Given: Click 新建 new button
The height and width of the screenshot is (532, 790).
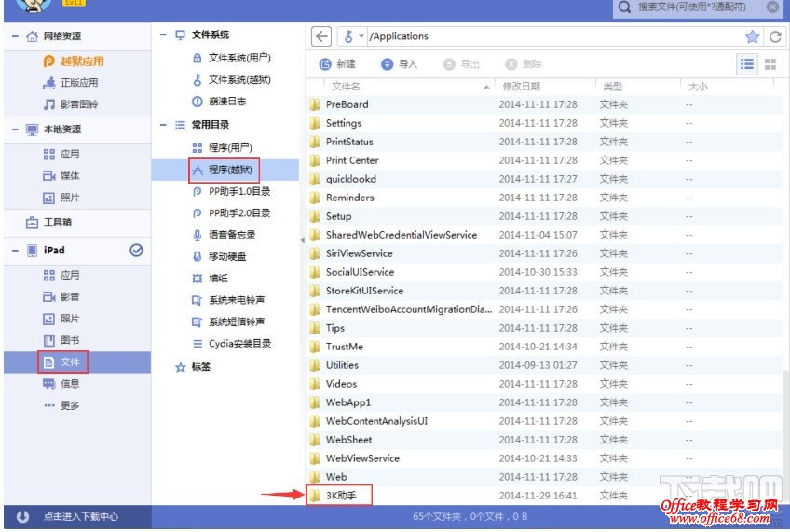Looking at the screenshot, I should [337, 64].
